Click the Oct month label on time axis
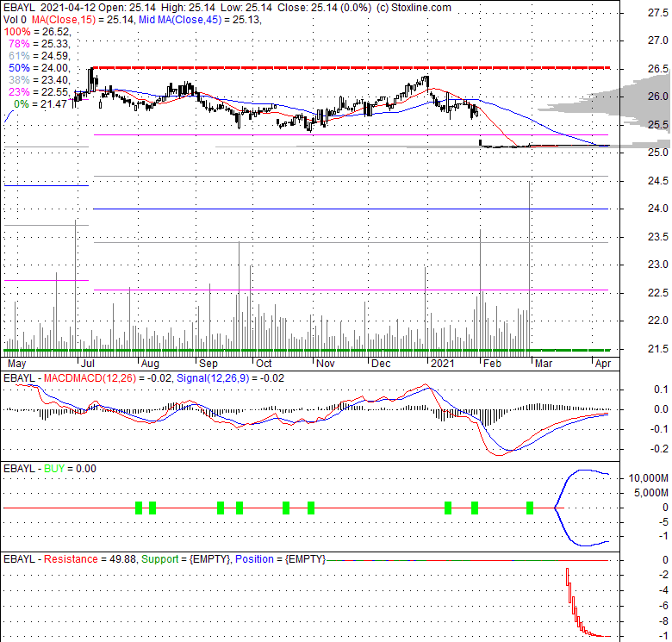Image resolution: width=672 pixels, height=642 pixels. pyautogui.click(x=264, y=364)
